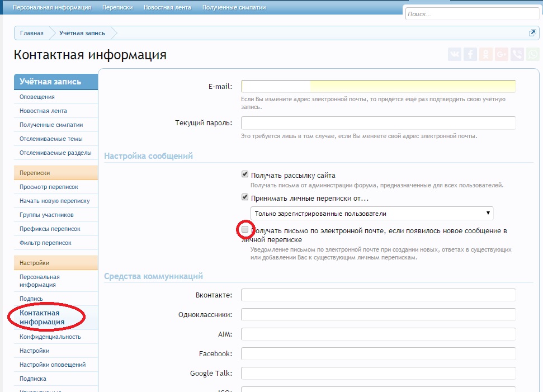543x392 pixels.
Task: Share page via Google+ icon
Action: tap(502, 54)
